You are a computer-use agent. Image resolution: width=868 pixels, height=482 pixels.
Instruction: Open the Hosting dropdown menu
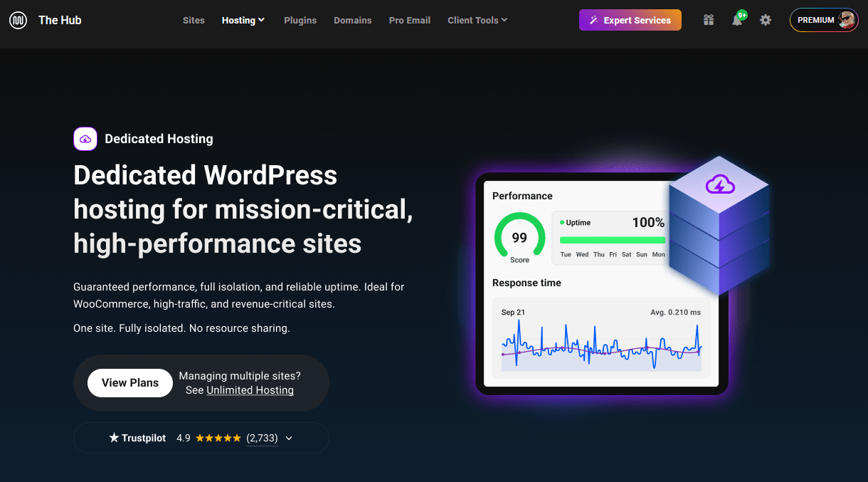(x=243, y=20)
